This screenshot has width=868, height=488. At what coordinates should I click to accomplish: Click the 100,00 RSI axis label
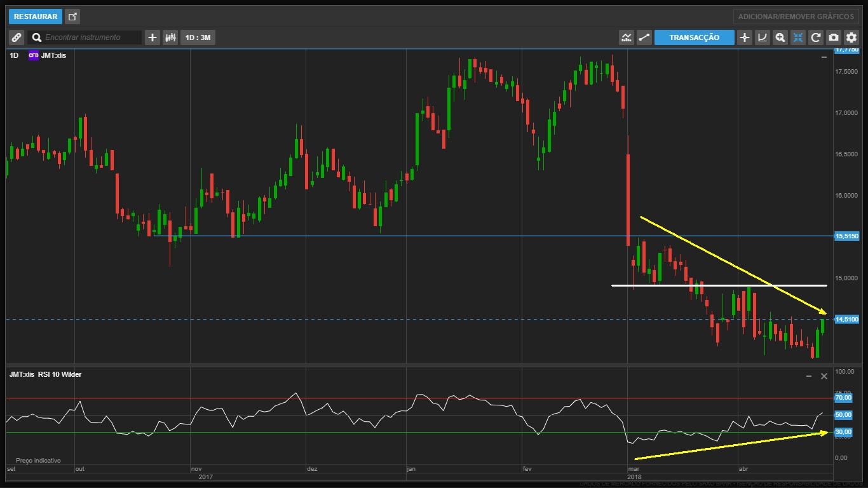point(844,371)
